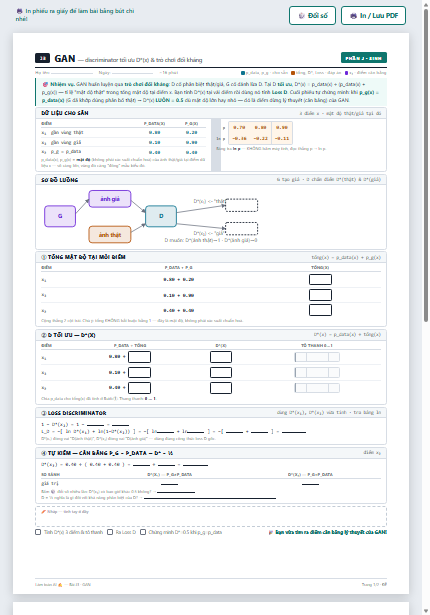
Task: Click the 'PHẦN J' teal section tag
Action: (x=364, y=58)
